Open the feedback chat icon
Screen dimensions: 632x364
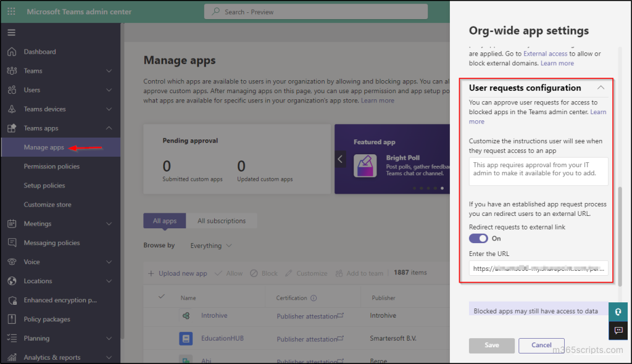click(x=618, y=331)
